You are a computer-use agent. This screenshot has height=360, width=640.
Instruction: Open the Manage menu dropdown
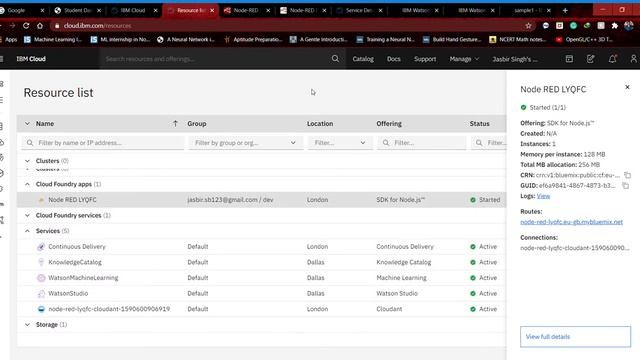[464, 59]
